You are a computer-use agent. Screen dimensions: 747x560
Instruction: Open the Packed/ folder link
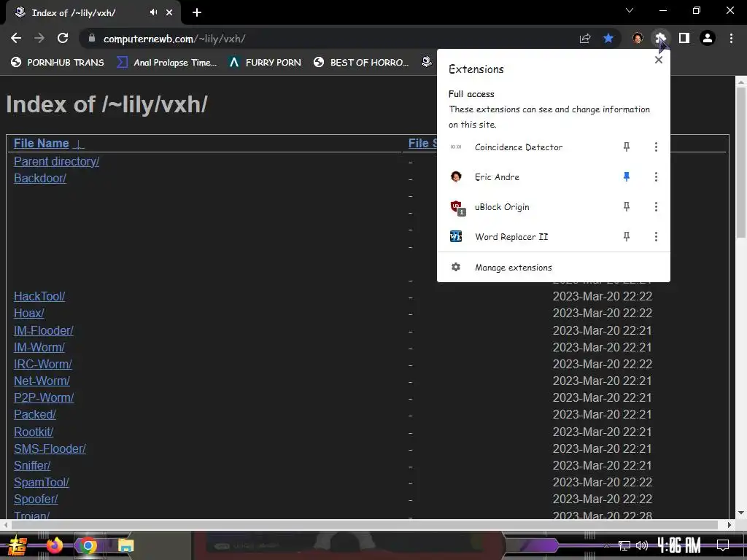pyautogui.click(x=35, y=414)
